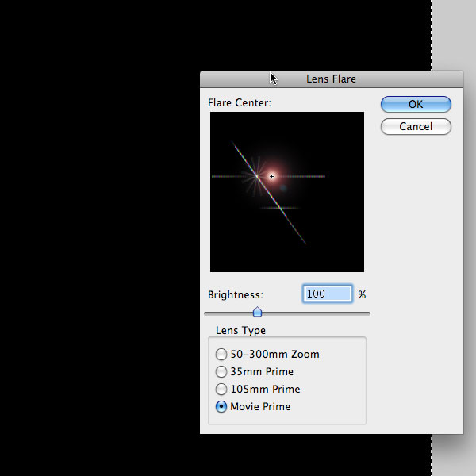Click the 'Brightness:' label

(236, 295)
